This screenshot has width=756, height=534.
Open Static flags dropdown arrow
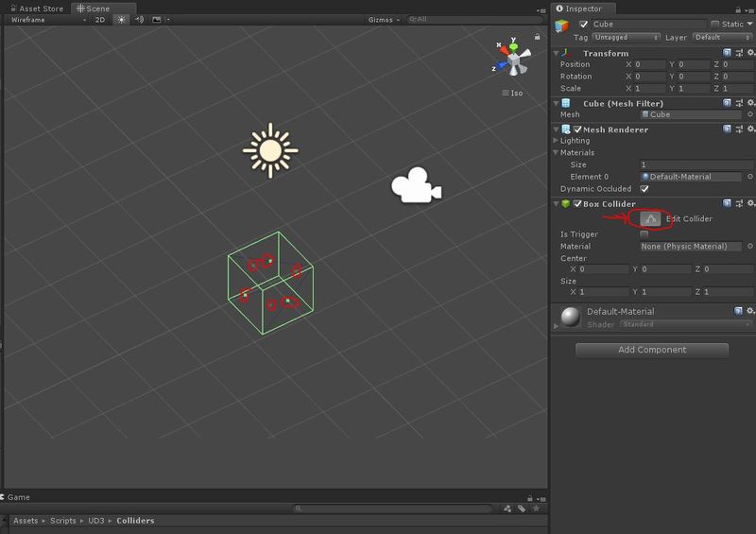click(750, 25)
